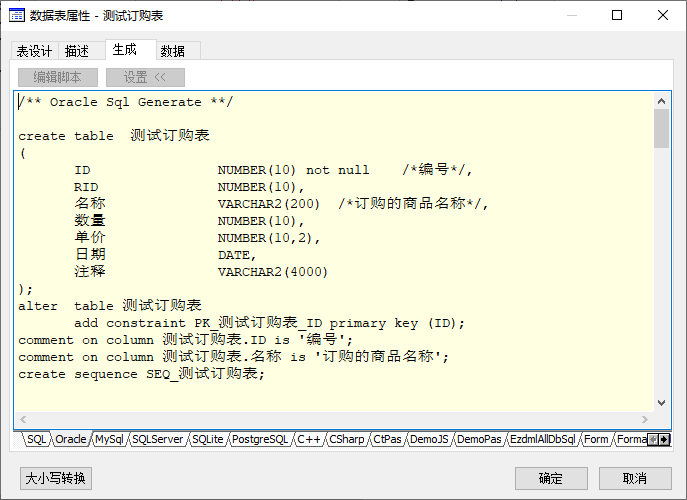Maximize the 数据表属性 window
The width and height of the screenshot is (687, 500).
(x=617, y=15)
